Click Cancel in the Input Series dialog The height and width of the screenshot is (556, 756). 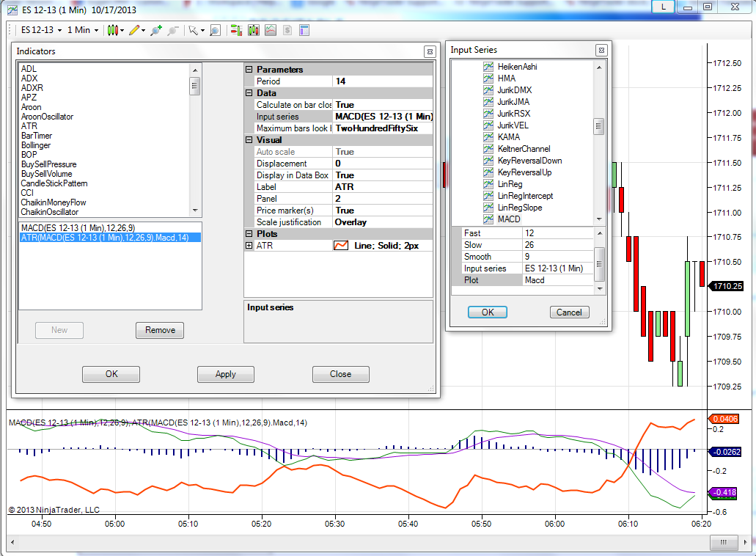point(570,312)
